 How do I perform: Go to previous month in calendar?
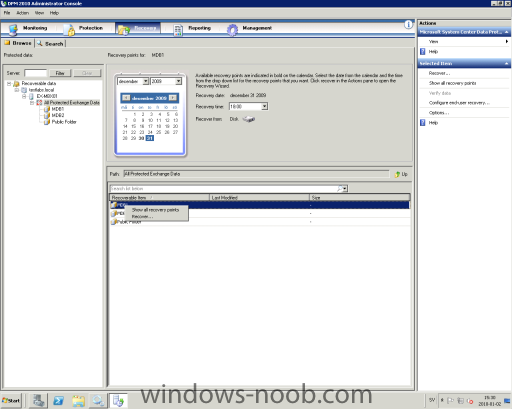point(126,98)
